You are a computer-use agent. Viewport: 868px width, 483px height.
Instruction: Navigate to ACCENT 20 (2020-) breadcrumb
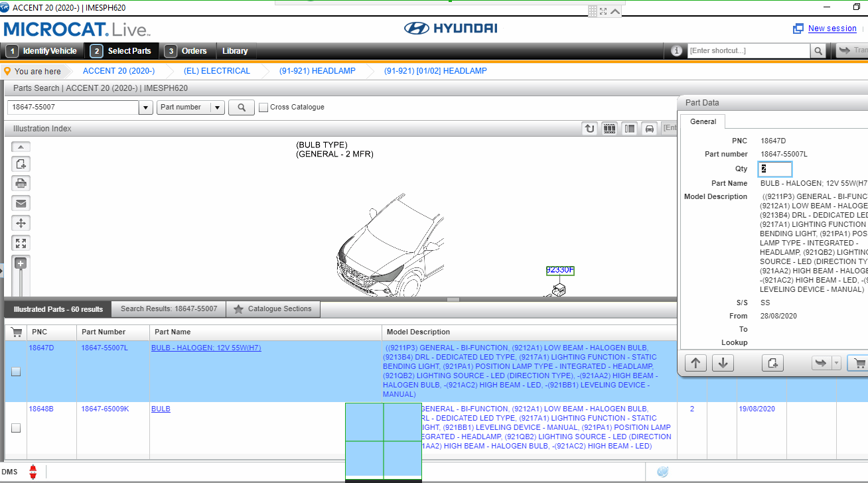pyautogui.click(x=119, y=71)
